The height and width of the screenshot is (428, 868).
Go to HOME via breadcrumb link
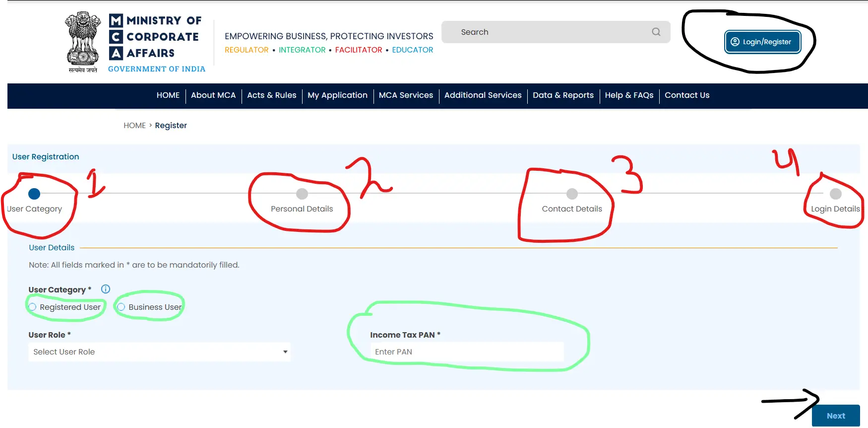135,126
